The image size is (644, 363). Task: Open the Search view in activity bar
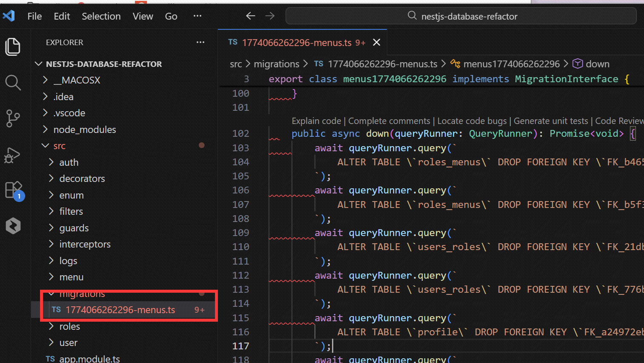click(13, 83)
